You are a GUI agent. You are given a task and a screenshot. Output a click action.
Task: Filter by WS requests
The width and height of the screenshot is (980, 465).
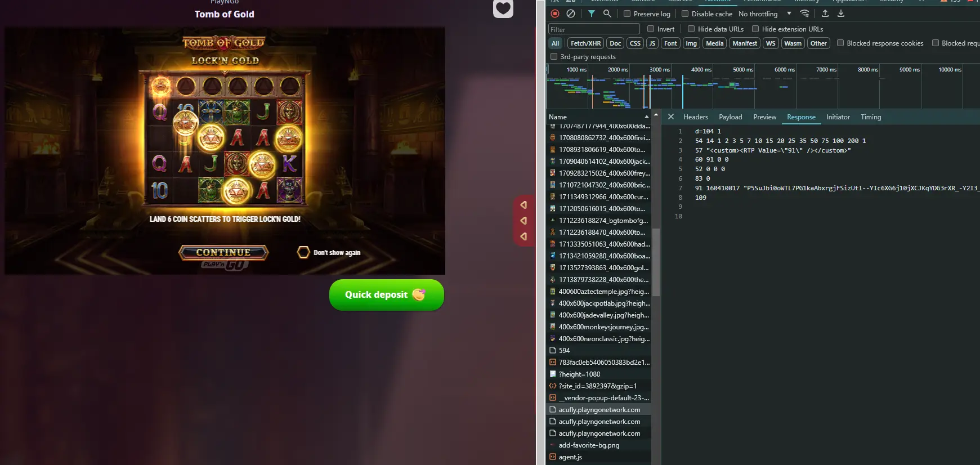tap(771, 43)
